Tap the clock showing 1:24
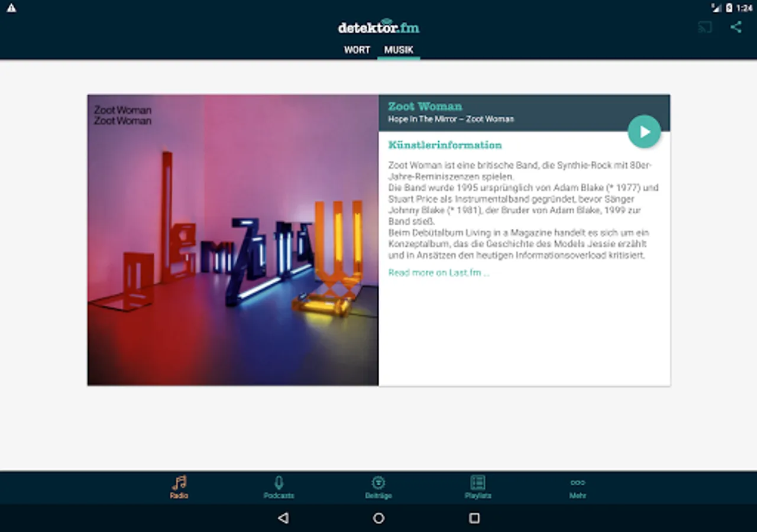757x532 pixels. pos(745,8)
